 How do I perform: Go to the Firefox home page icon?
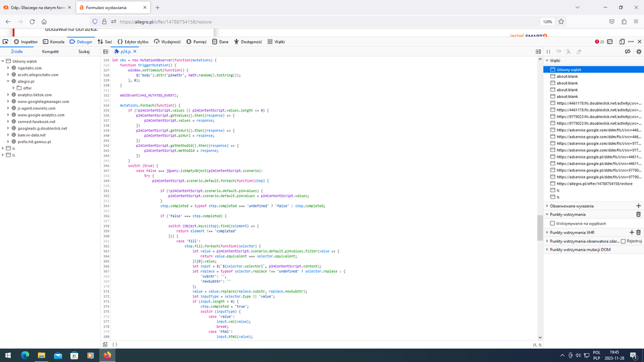pyautogui.click(x=44, y=22)
